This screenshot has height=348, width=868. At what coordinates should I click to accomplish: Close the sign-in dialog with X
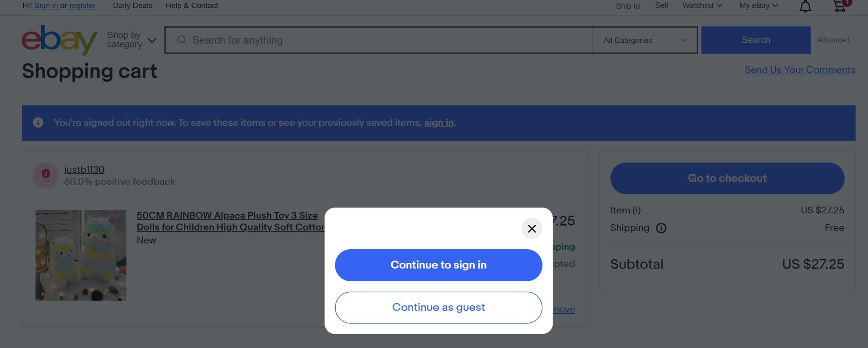pyautogui.click(x=532, y=229)
